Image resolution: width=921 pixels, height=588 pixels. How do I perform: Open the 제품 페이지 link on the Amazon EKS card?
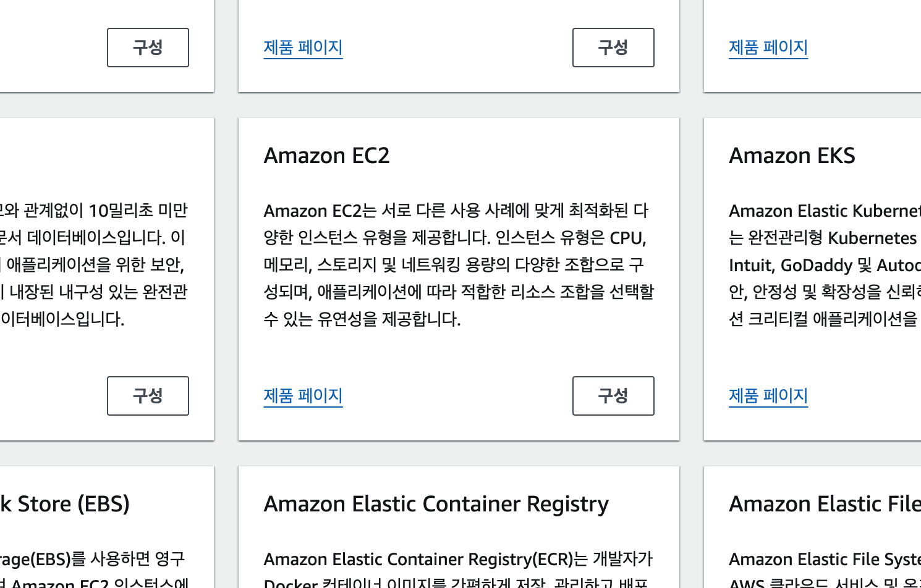click(768, 395)
